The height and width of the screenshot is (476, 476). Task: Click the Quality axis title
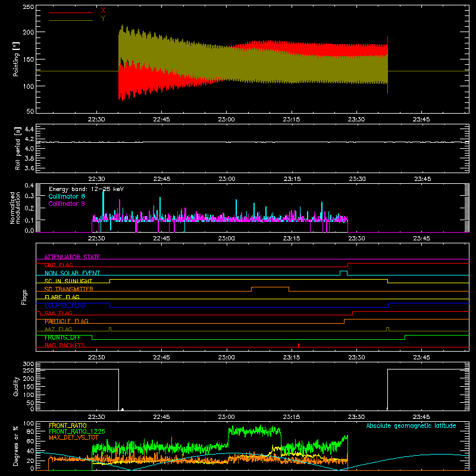pos(16,386)
